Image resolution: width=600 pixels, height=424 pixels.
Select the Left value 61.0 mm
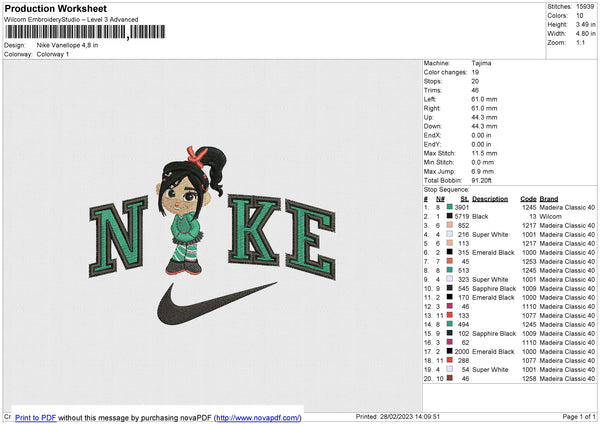tap(484, 99)
